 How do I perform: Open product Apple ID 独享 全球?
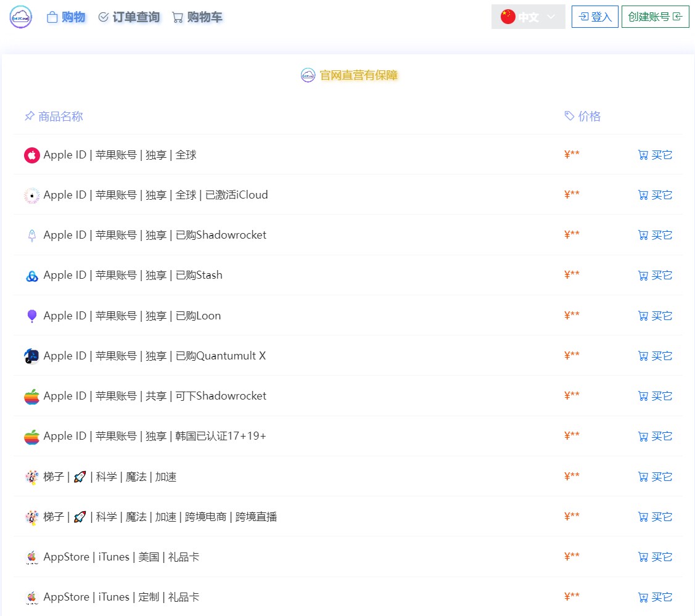click(120, 155)
